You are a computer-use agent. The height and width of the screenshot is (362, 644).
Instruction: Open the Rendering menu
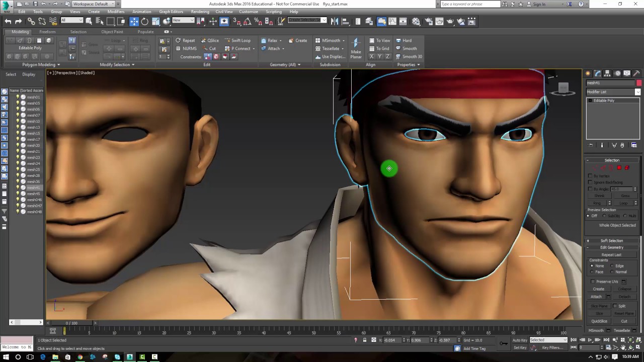pos(200,12)
